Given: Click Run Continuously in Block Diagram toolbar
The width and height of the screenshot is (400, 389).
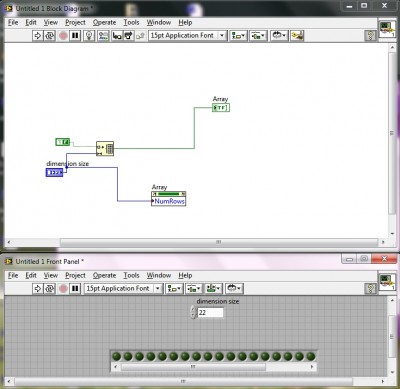Looking at the screenshot, I should 50,36.
